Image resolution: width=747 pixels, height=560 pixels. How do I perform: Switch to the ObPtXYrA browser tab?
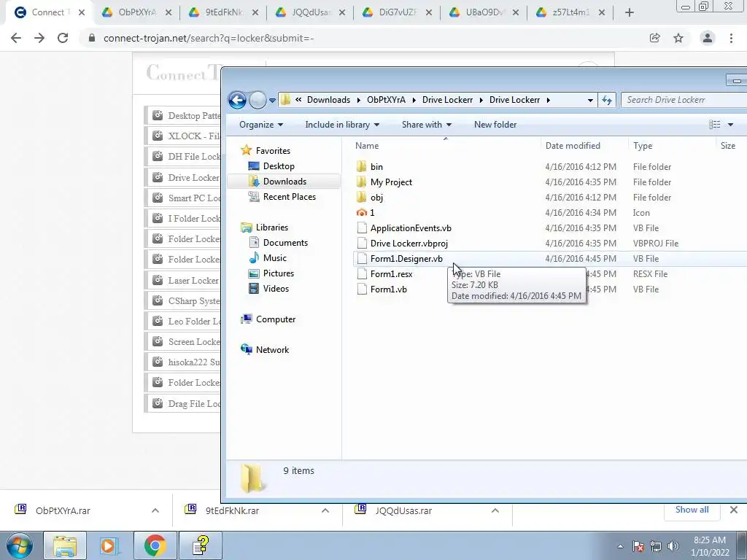tap(136, 12)
